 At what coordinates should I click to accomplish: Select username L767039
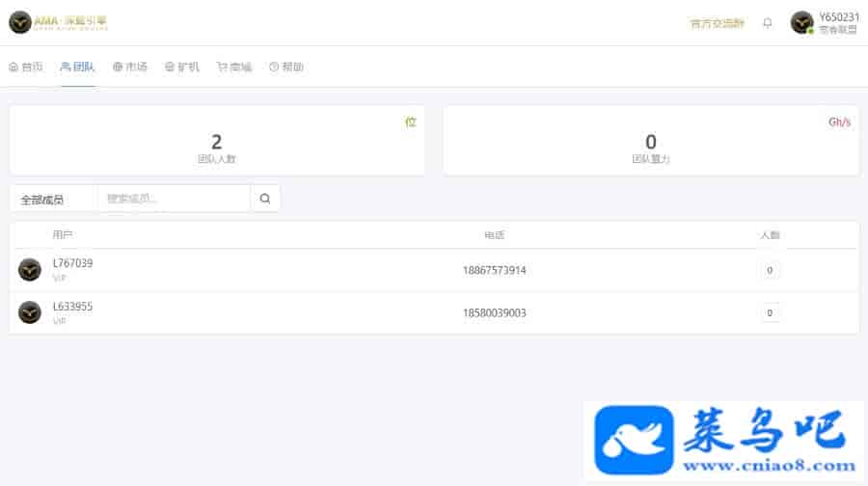tap(72, 263)
